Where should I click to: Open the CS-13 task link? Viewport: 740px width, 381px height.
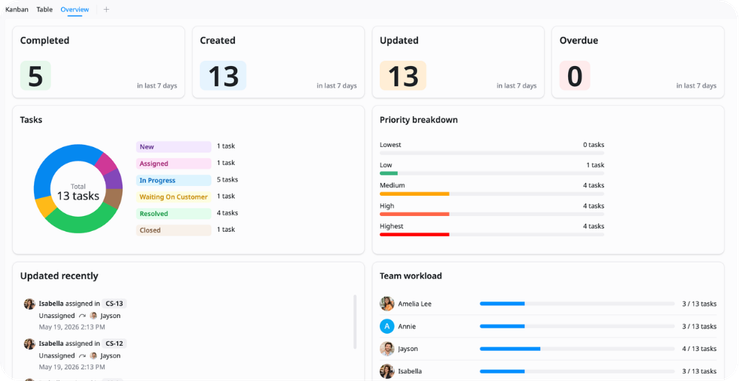[x=114, y=304]
